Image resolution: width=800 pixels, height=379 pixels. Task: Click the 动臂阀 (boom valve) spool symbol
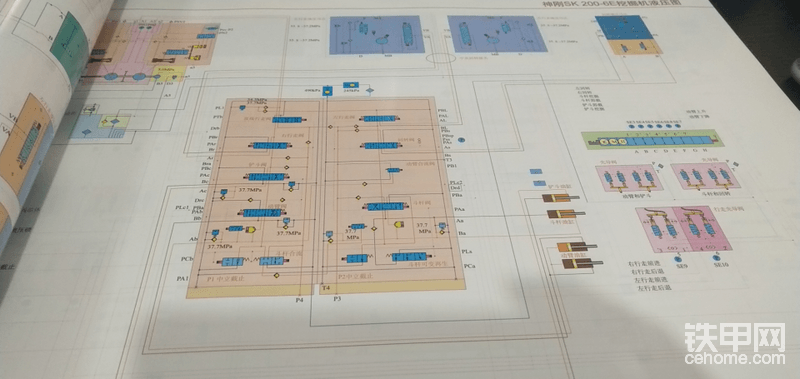[262, 213]
